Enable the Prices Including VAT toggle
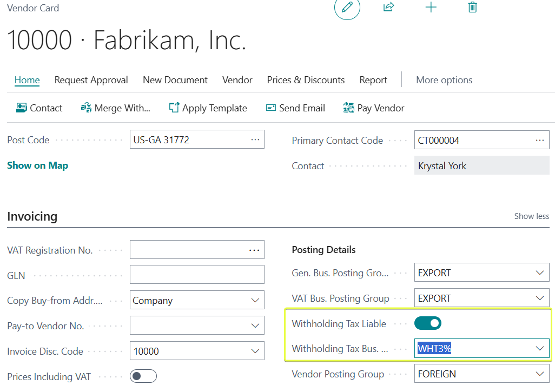The width and height of the screenshot is (555, 392). 143,376
